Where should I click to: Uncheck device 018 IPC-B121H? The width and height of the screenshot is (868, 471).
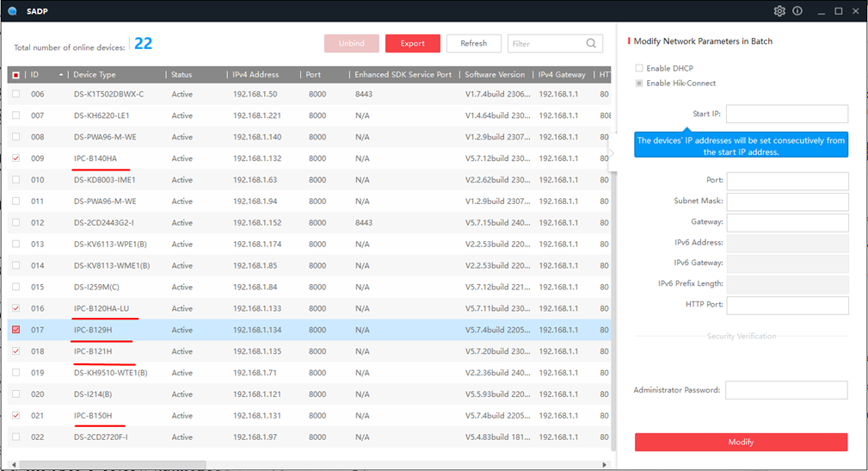[15, 351]
